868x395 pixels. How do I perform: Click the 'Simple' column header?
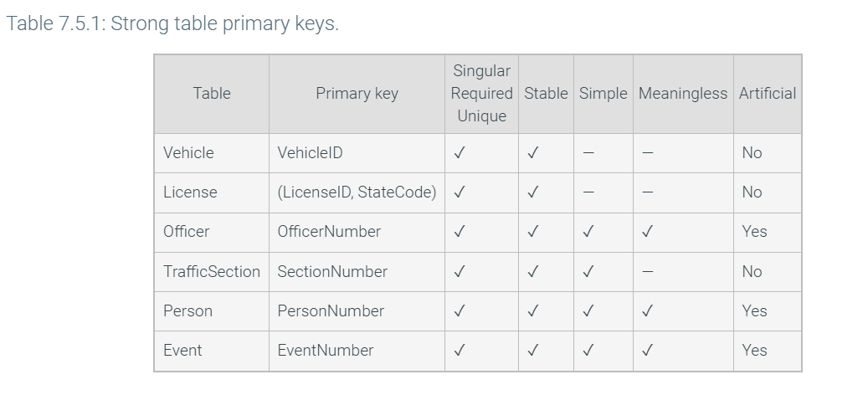click(603, 94)
